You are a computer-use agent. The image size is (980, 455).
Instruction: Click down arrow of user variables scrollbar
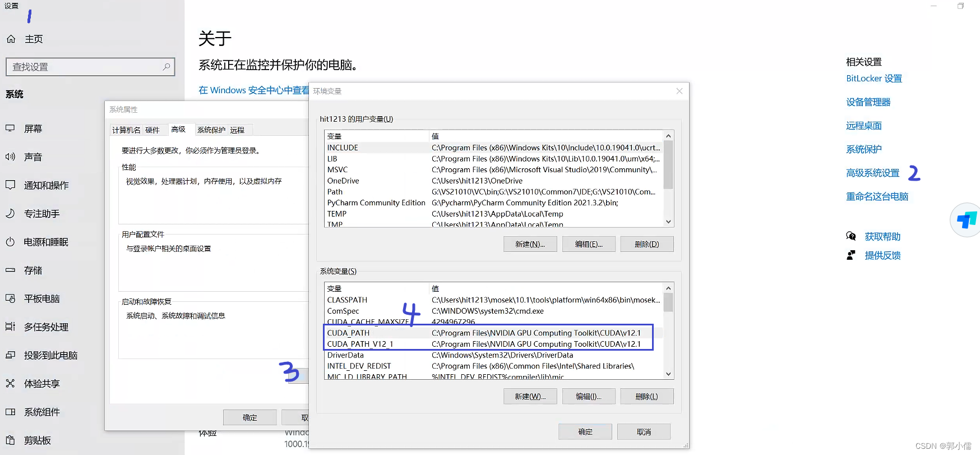(668, 222)
